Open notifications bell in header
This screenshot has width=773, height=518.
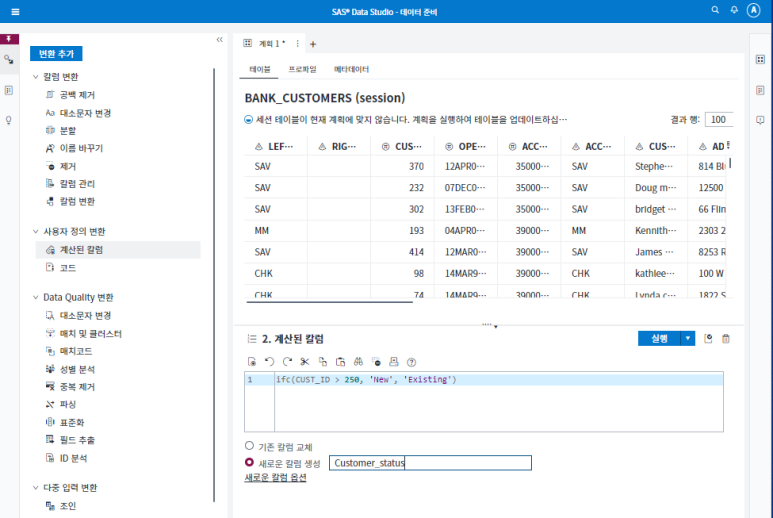point(734,10)
